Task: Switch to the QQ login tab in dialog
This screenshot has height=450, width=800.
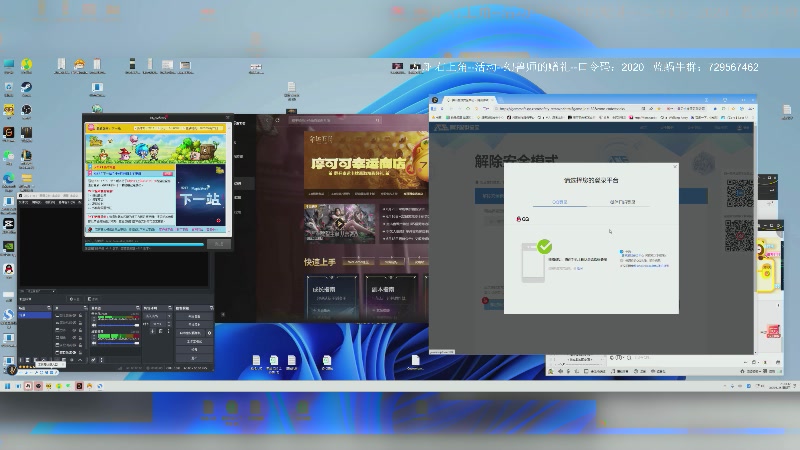Action: pos(560,202)
